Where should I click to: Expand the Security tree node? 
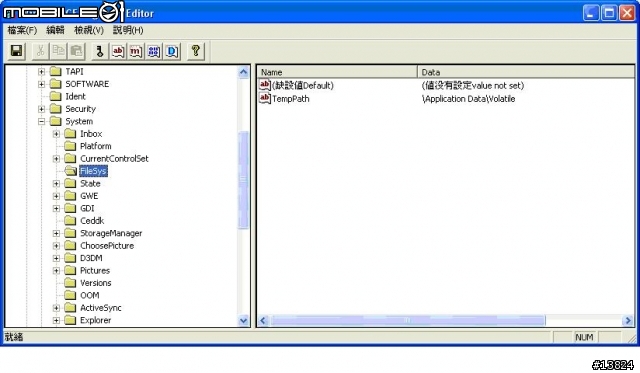(x=41, y=109)
